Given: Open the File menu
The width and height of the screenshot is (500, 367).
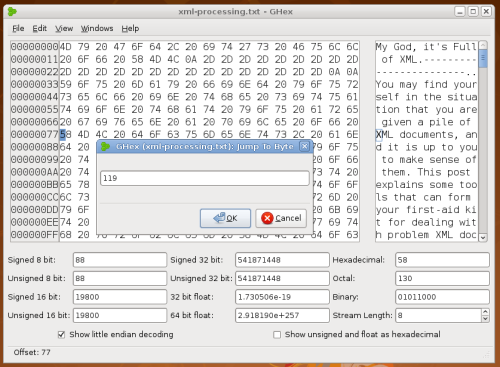Looking at the screenshot, I should (18, 29).
